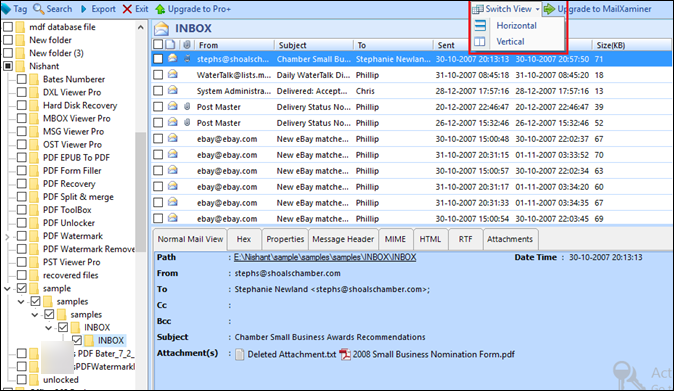Click the folder icon of mdf database file
This screenshot has width=674, height=391.
click(x=20, y=27)
